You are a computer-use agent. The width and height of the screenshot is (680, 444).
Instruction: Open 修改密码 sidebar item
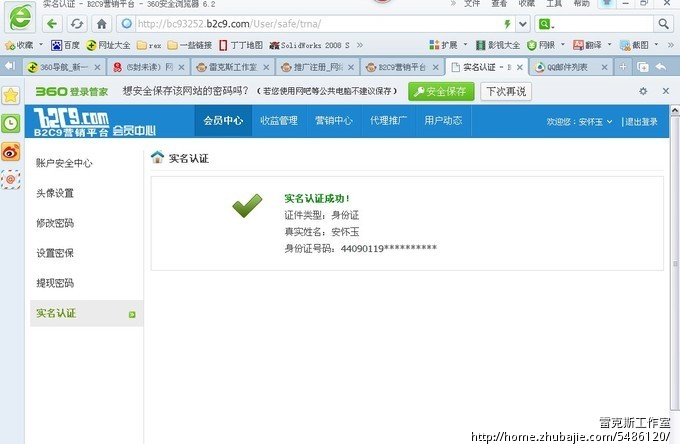[55, 223]
